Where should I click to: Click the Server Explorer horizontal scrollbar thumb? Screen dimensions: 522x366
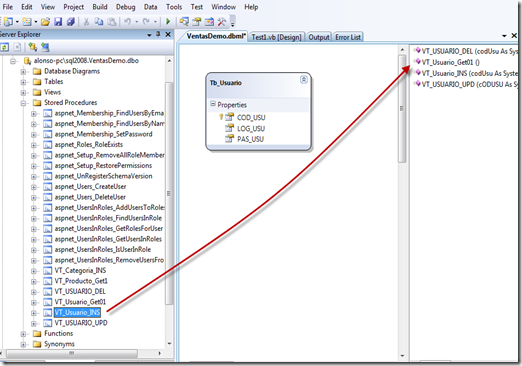coord(71,353)
